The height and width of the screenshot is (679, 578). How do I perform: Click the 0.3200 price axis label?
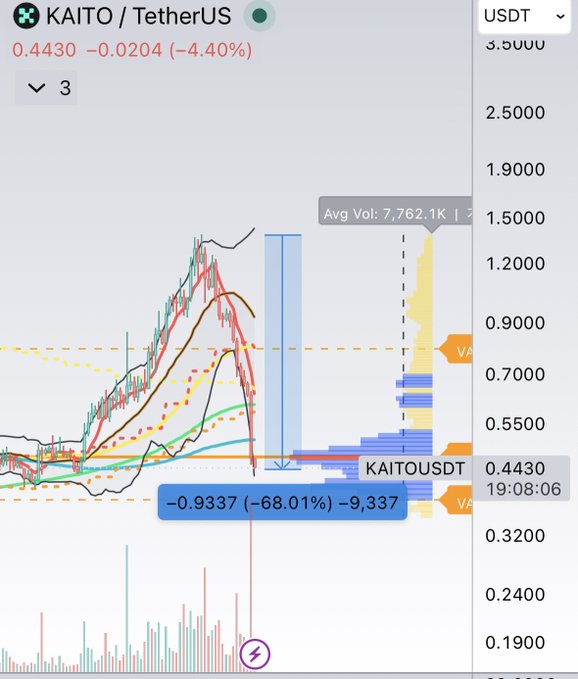point(515,536)
